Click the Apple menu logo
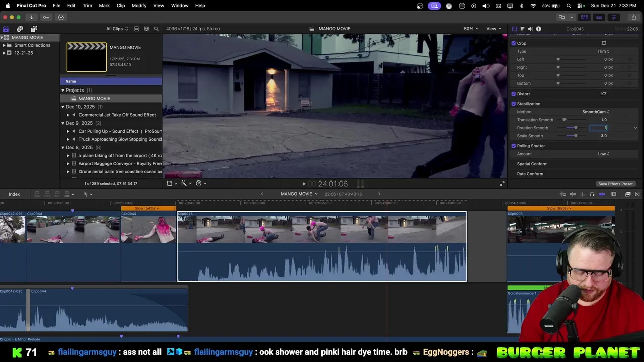The height and width of the screenshot is (362, 644). coord(8,6)
